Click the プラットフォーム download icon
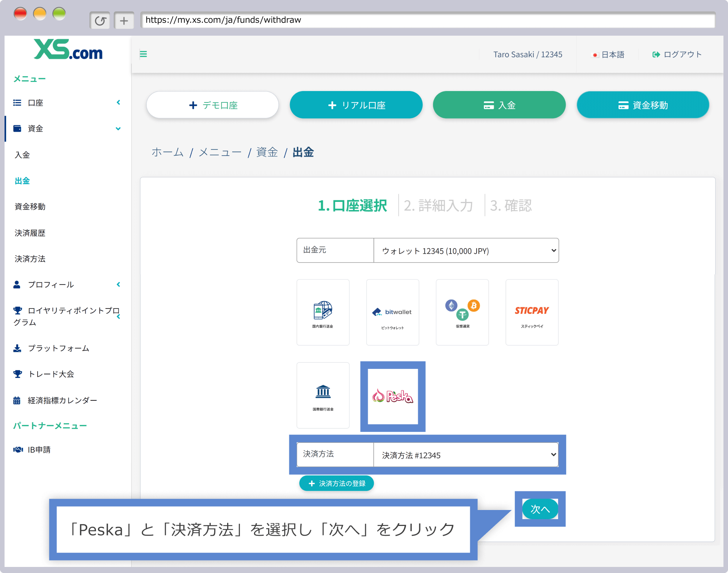728x573 pixels. coord(17,348)
